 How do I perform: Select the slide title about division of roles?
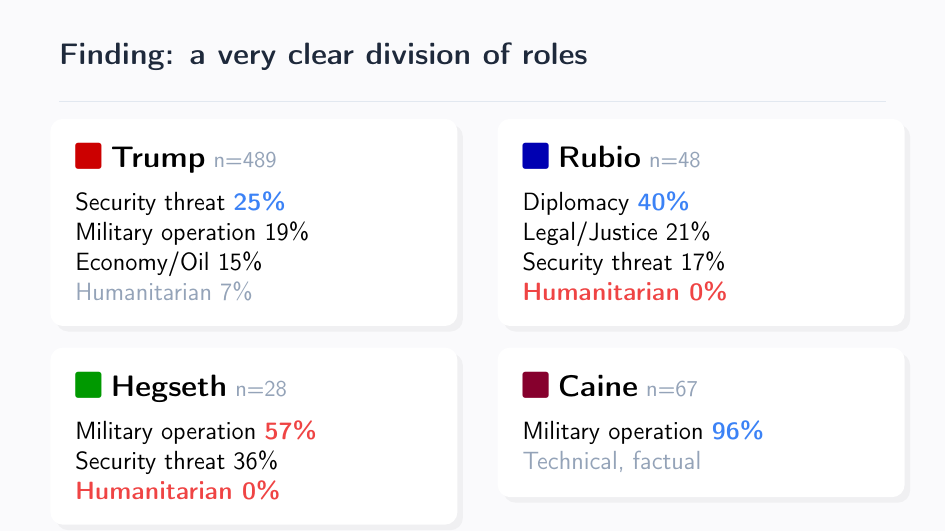(x=323, y=54)
